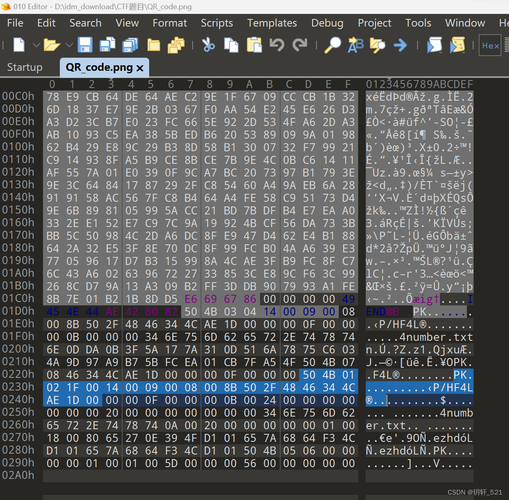Viewport: 509px width, 500px height.
Task: Click the Save All icon
Action: click(130, 45)
